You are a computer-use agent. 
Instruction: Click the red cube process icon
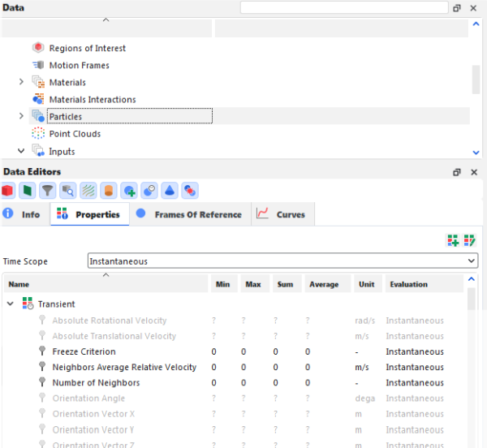click(x=7, y=190)
